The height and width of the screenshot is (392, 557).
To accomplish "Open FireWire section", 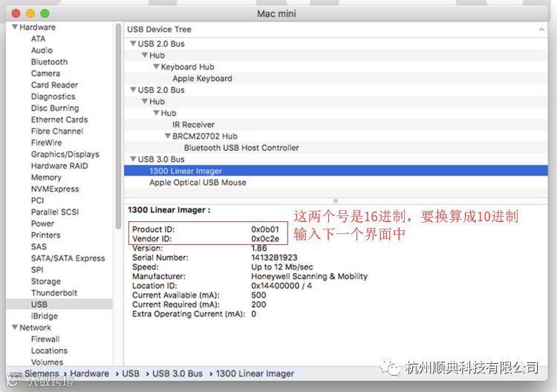I will click(46, 143).
